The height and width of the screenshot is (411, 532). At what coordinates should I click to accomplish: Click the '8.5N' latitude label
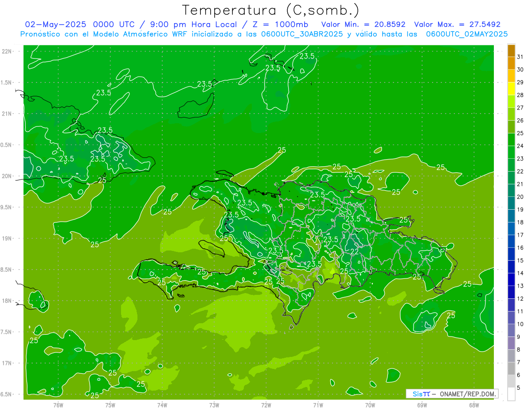point(7,270)
